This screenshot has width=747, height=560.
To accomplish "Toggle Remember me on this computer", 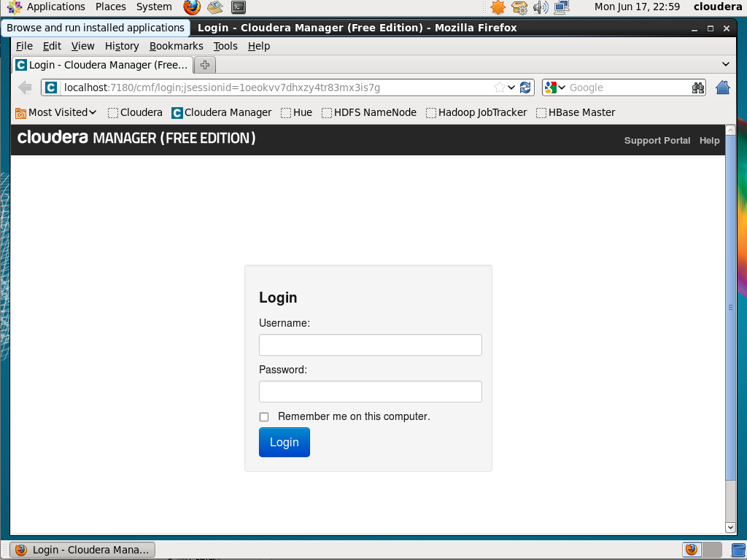I will 264,417.
